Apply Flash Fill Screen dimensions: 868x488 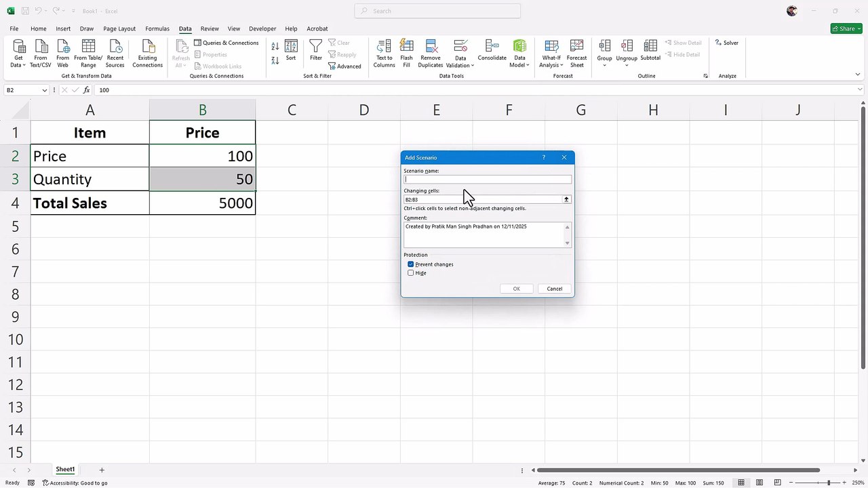pyautogui.click(x=407, y=54)
